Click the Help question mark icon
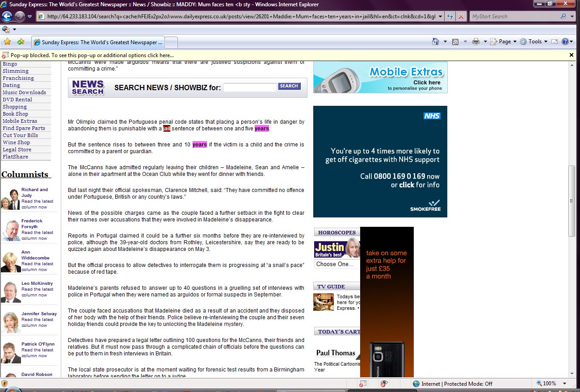 point(565,42)
